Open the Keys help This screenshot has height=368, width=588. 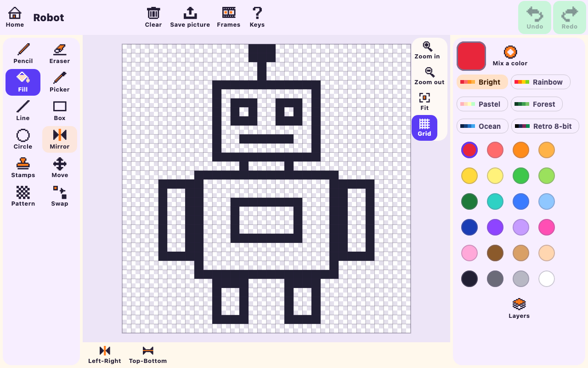257,17
